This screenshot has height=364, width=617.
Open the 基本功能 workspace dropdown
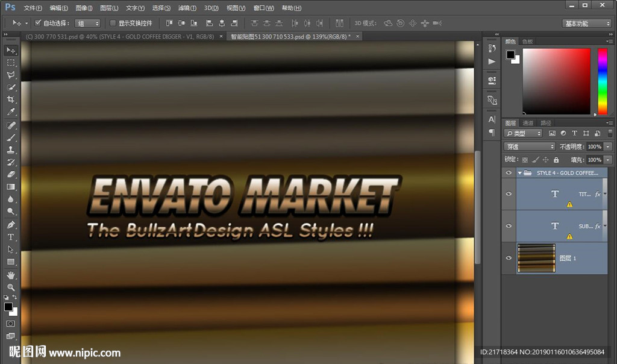pos(587,24)
